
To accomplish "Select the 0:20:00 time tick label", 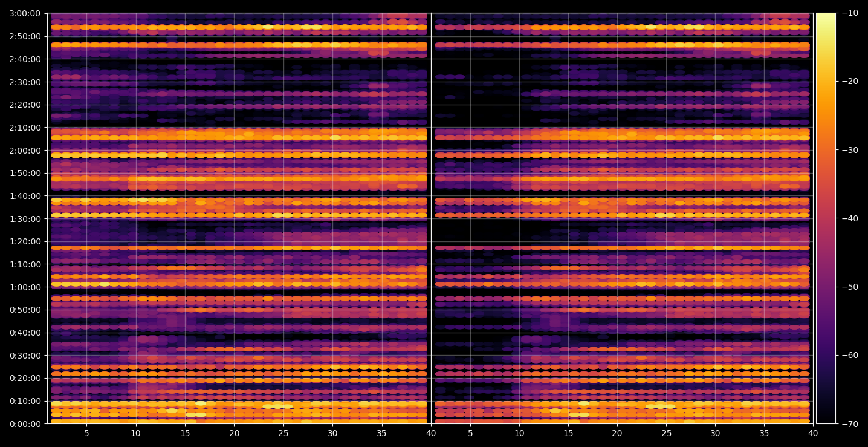I will [x=25, y=378].
